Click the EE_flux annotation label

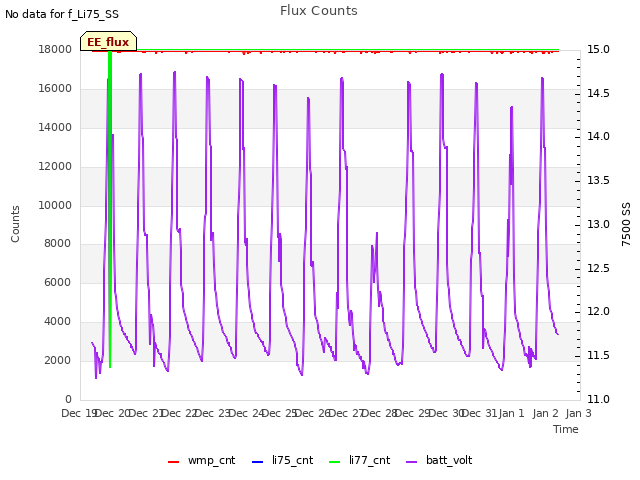tap(108, 42)
